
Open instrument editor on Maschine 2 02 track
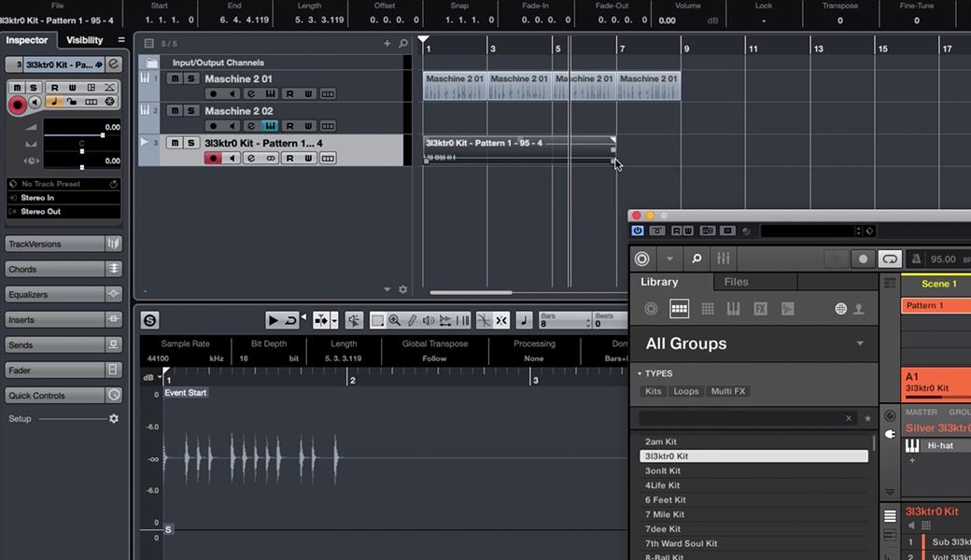[270, 126]
